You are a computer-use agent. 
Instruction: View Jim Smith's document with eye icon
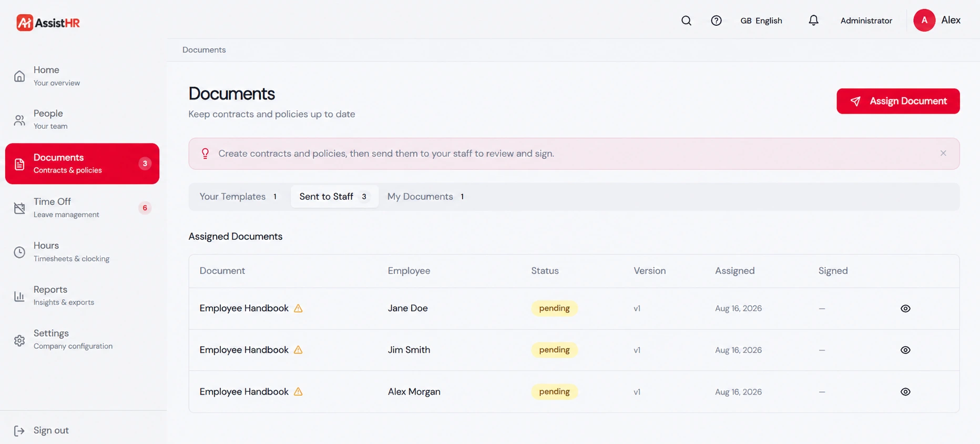[905, 350]
